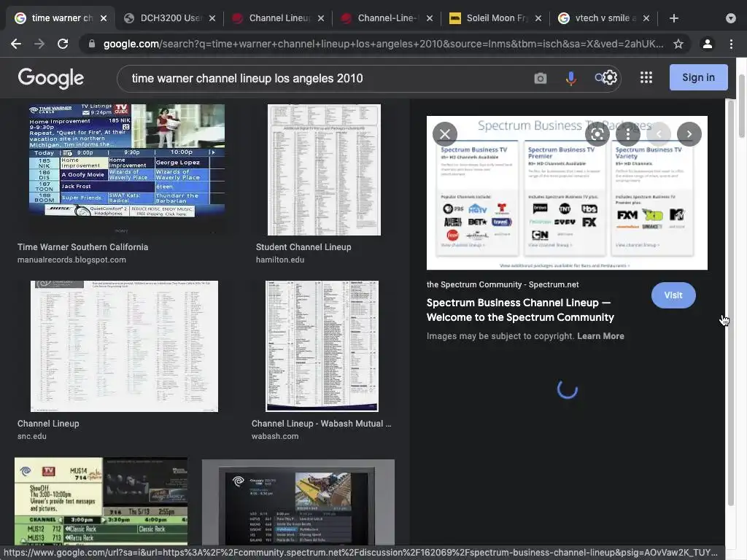
Task: Open a new tab with the plus button
Action: (x=673, y=18)
